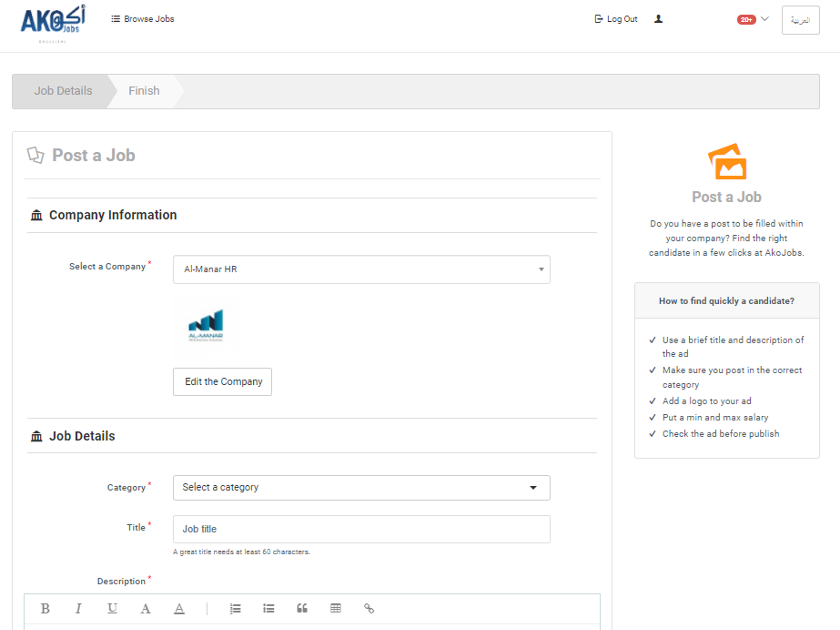The image size is (840, 630).
Task: Insert an unordered bullet list
Action: [x=268, y=608]
